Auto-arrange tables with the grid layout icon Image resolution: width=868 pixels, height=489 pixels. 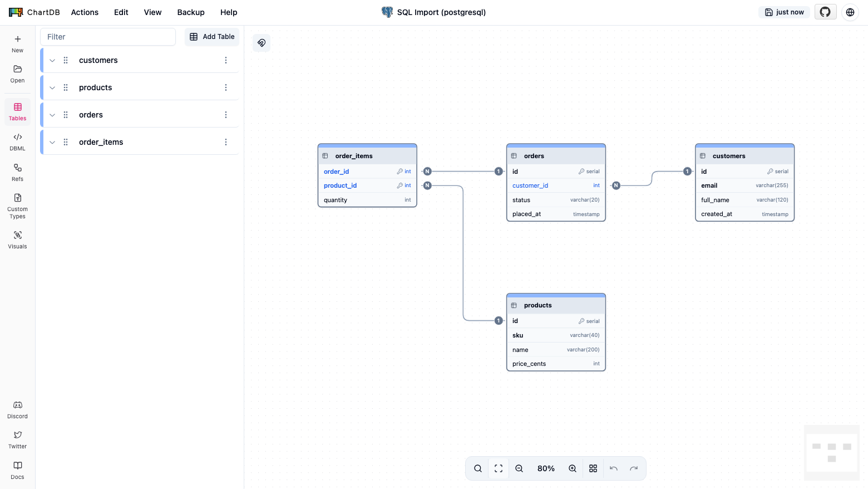593,468
